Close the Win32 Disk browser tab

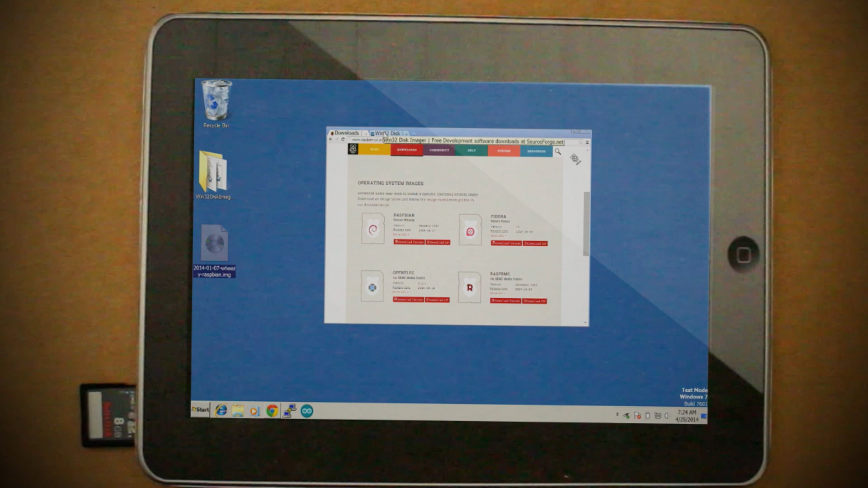(406, 134)
